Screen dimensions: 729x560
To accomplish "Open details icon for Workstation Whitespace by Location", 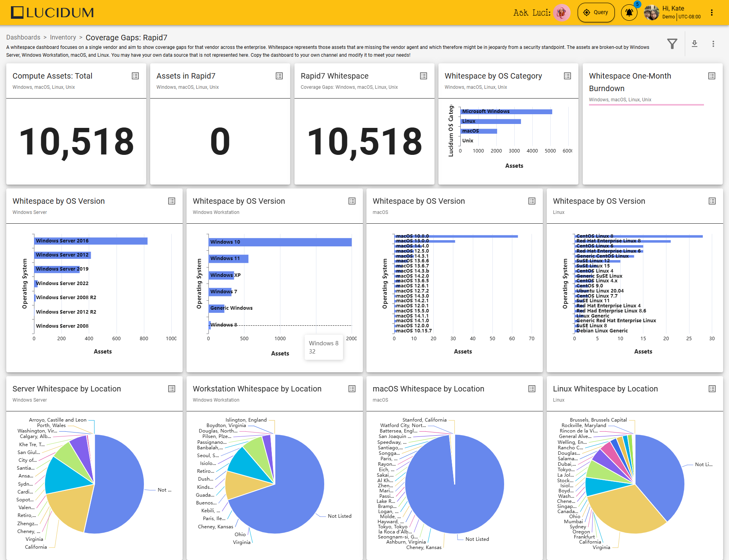I will [352, 389].
